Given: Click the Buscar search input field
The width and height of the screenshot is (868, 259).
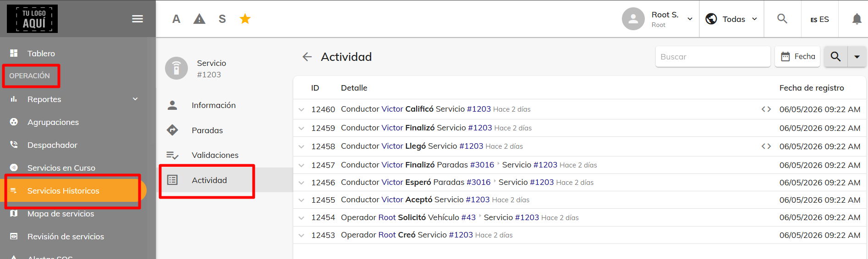Looking at the screenshot, I should [713, 57].
